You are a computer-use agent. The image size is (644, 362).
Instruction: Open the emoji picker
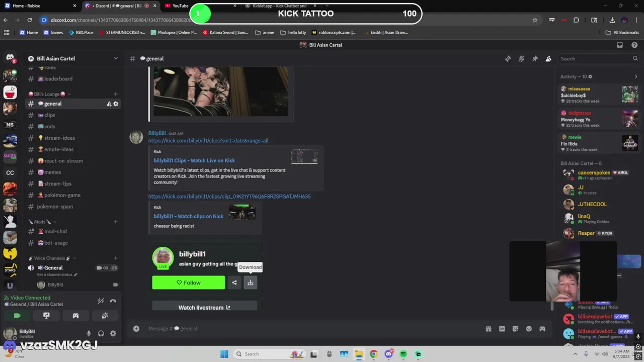(x=529, y=329)
